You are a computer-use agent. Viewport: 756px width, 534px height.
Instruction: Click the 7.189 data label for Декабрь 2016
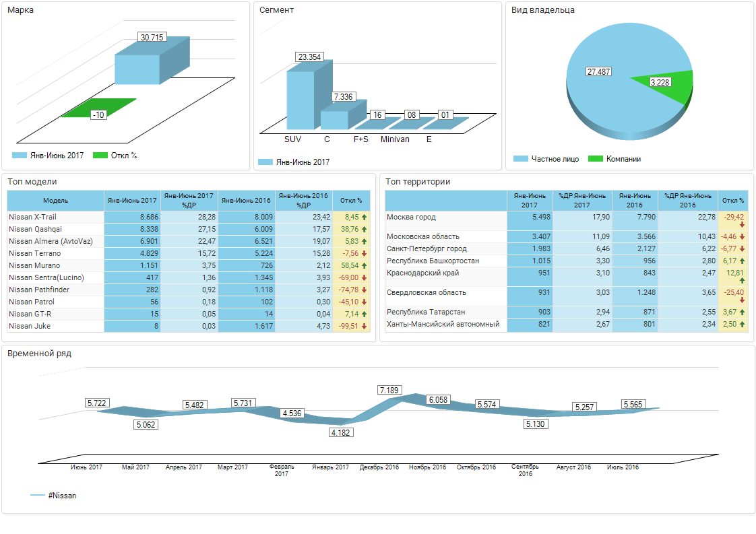[389, 390]
